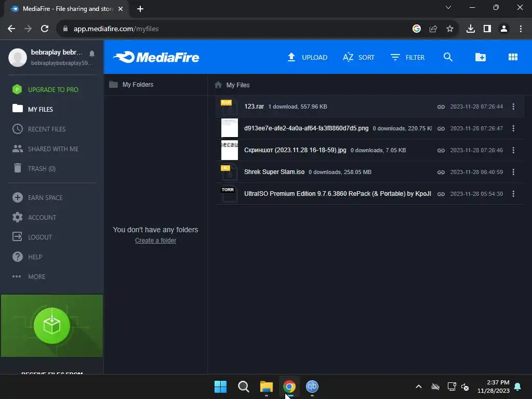Go back in browser
This screenshot has height=399, width=532.
11,29
